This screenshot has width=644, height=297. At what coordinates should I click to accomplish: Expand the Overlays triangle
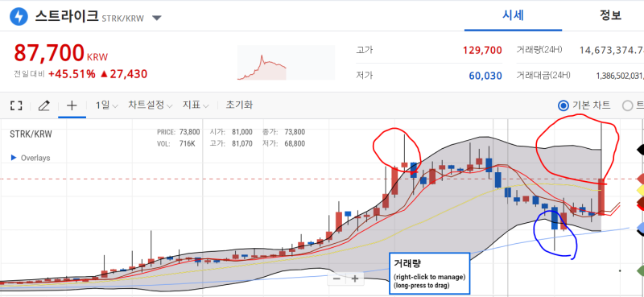click(x=13, y=158)
